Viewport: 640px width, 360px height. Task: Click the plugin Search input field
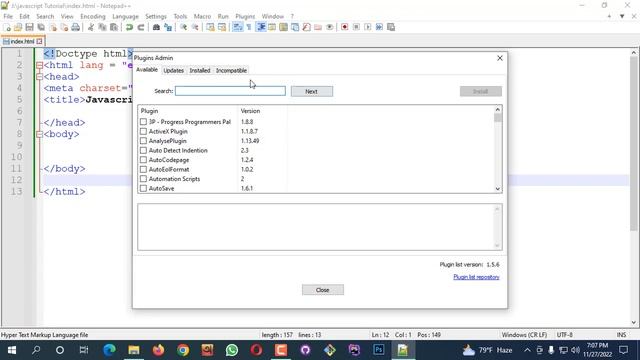click(230, 91)
